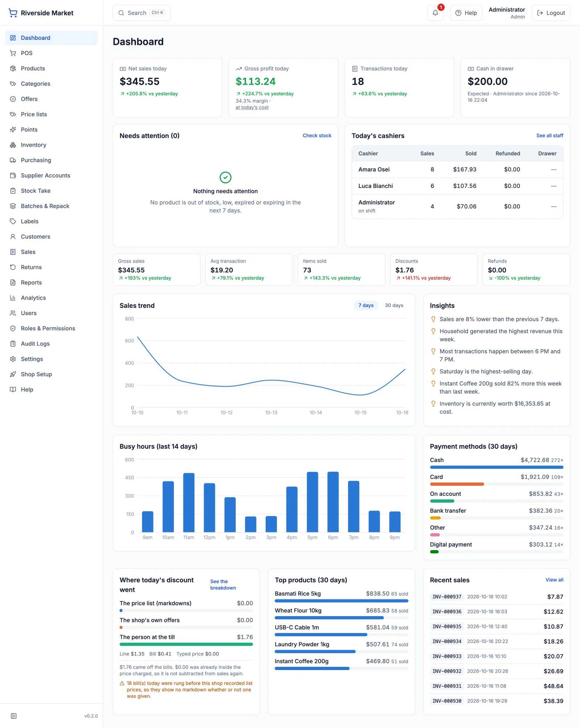Click the at today's cost text
Image resolution: width=580 pixels, height=728 pixels.
(252, 108)
